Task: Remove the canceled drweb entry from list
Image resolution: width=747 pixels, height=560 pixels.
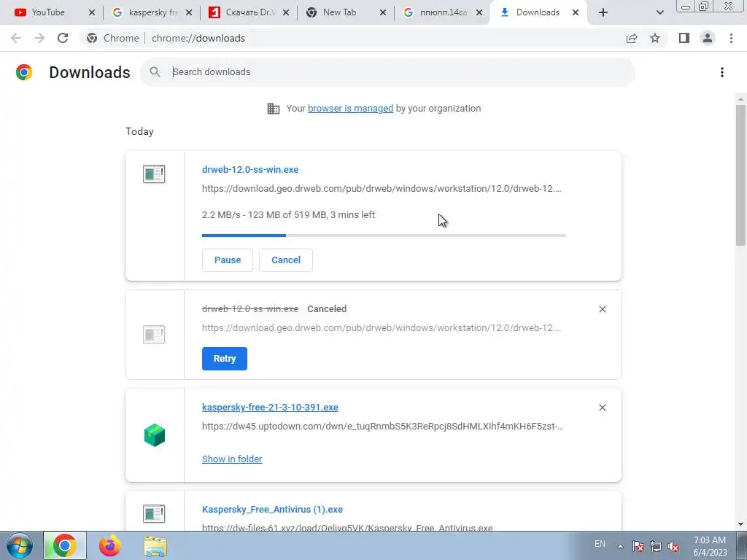Action: click(x=603, y=309)
